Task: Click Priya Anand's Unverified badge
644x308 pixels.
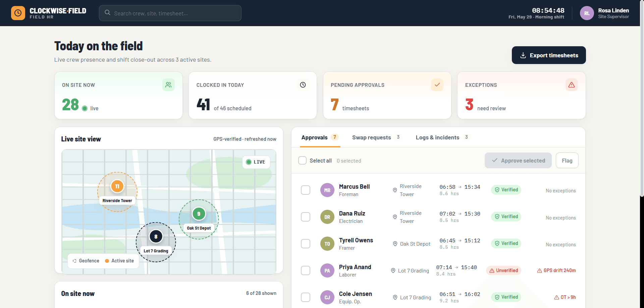Action: pos(503,270)
